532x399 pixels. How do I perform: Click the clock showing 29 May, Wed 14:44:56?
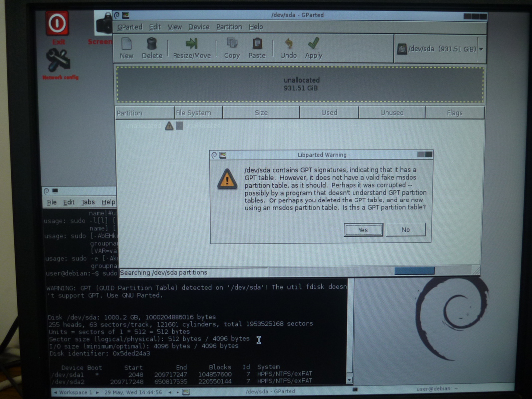pos(133,392)
